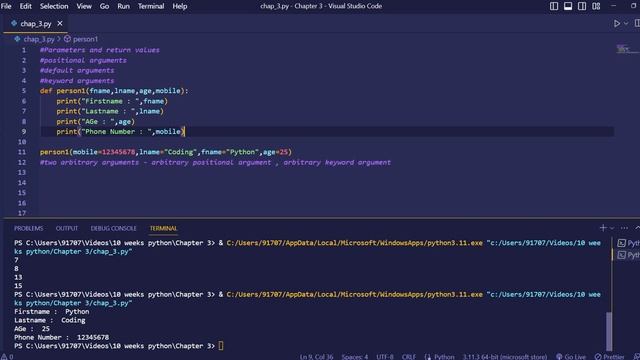Screen dimensions: 640x360
Task: Click the UTF-8 encoding status item
Action: (385, 357)
